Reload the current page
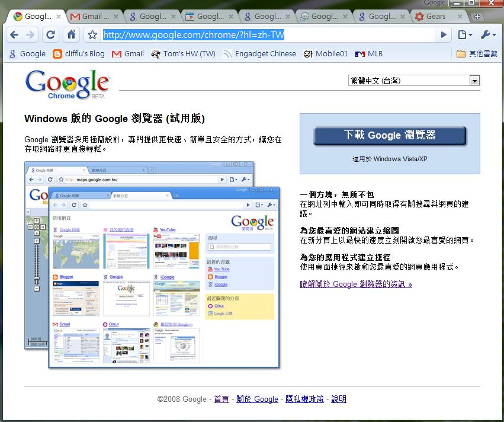Viewport: 504px width, 422px height. point(50,35)
